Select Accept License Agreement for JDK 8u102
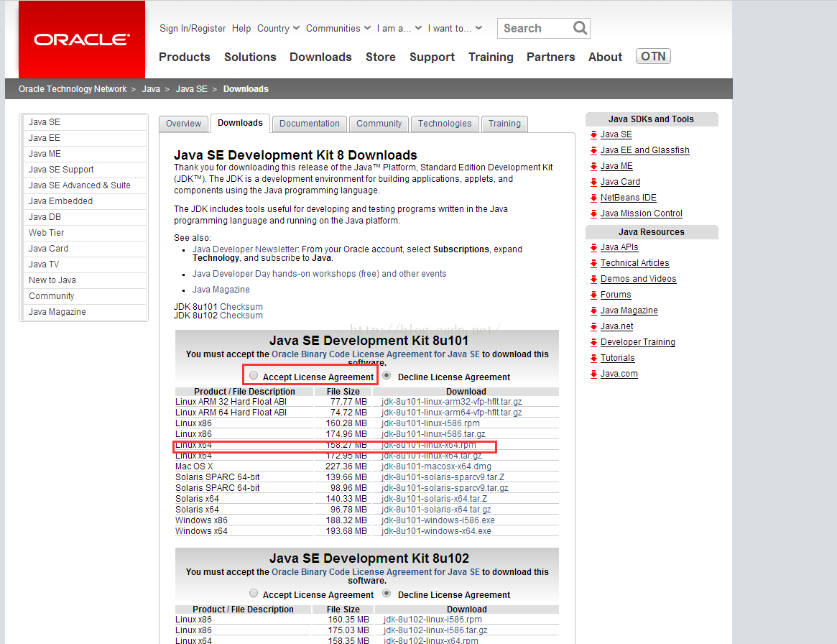837x644 pixels. tap(254, 593)
